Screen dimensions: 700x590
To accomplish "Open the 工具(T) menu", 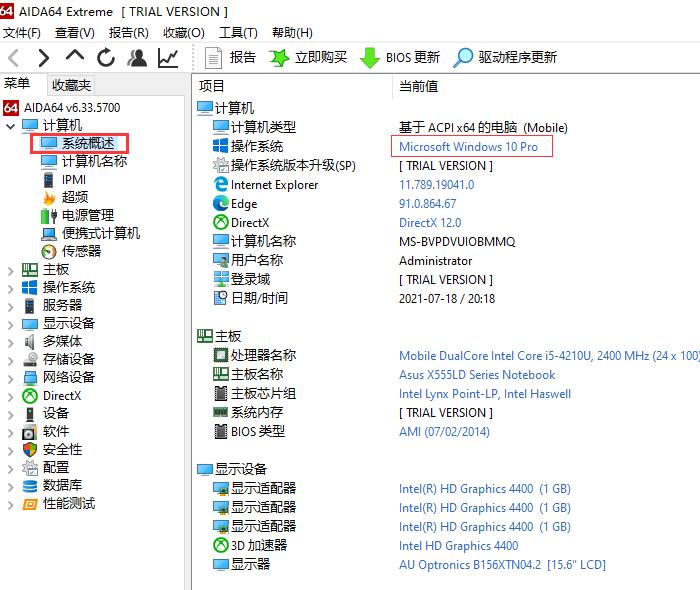I will [238, 33].
